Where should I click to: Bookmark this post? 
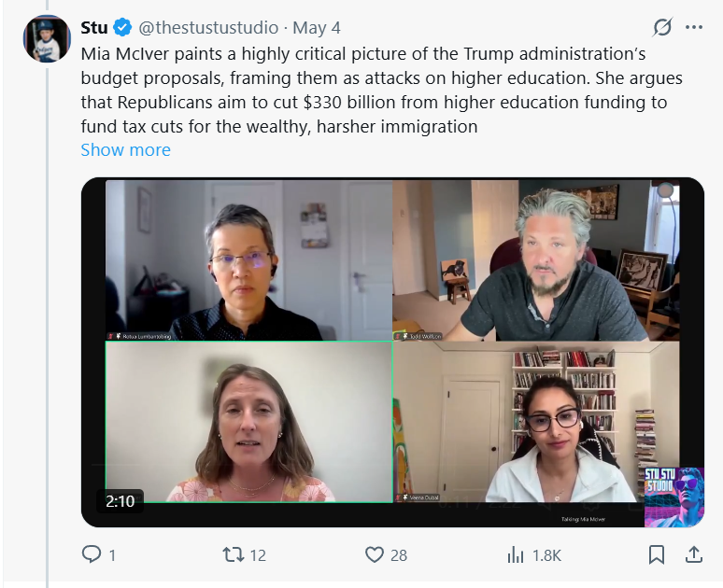tap(657, 554)
